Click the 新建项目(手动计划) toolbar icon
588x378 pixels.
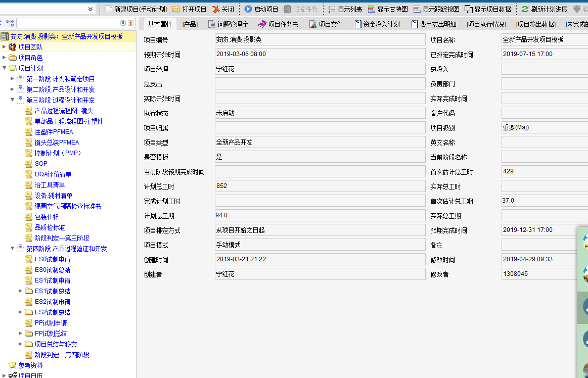(109, 9)
